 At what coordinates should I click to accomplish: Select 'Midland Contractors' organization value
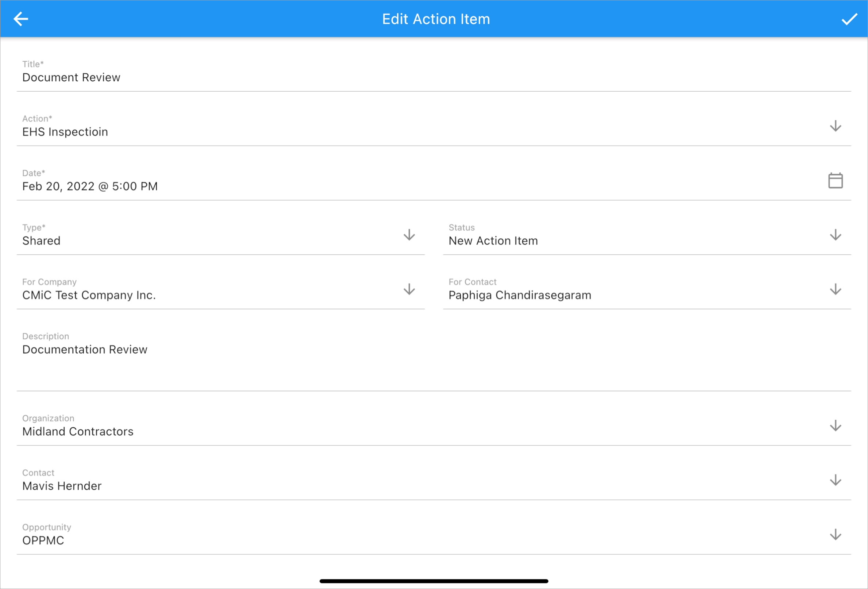(x=78, y=432)
